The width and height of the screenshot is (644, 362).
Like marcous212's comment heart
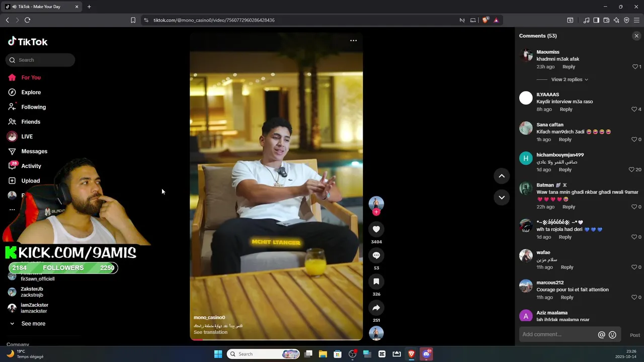click(x=634, y=298)
